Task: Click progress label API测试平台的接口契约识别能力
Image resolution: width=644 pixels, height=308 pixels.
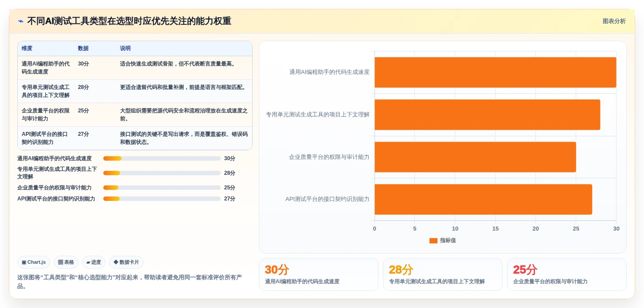Action: pos(56,199)
